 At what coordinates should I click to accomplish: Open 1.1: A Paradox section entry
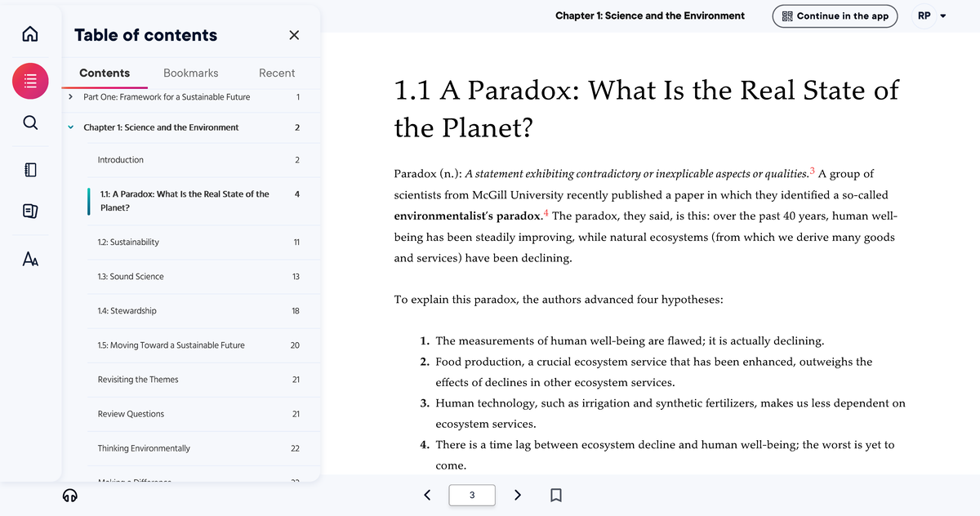[x=185, y=201]
